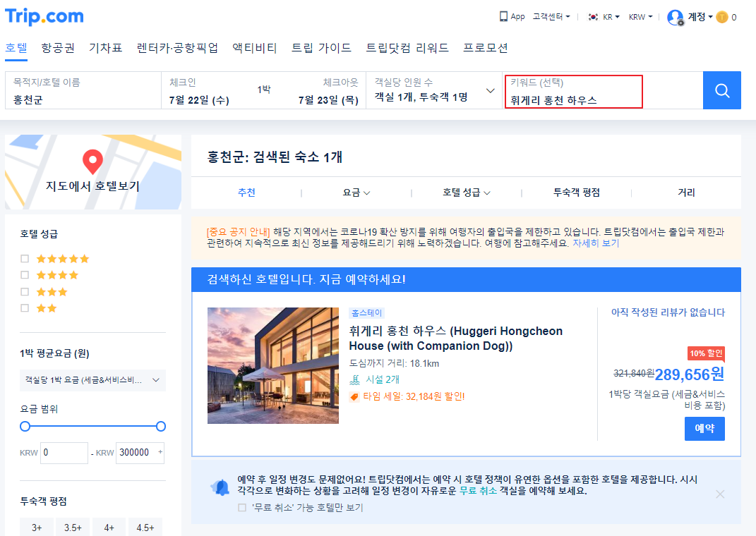Click the 예약 booking button
Image resolution: width=756 pixels, height=536 pixels.
(x=704, y=429)
